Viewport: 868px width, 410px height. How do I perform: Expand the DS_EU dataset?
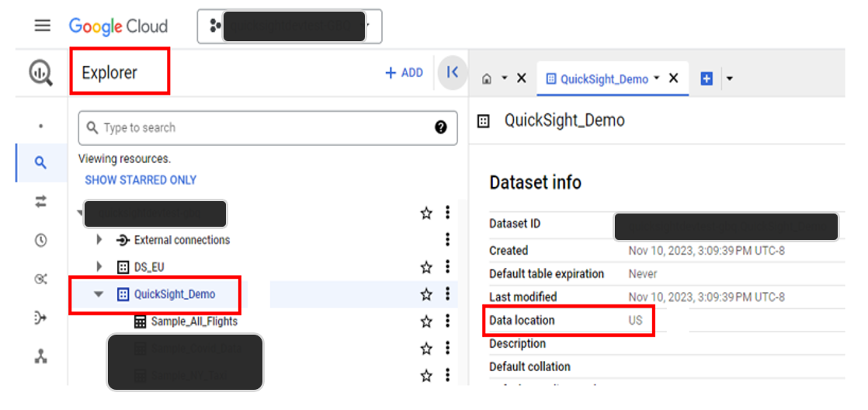[x=99, y=266]
